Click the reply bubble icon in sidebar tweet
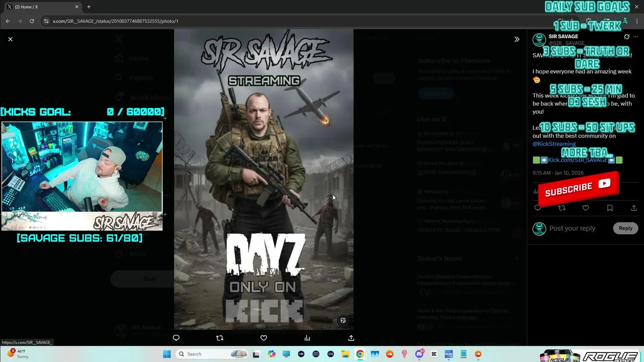Screen dimensions: 644x362 coord(538,208)
